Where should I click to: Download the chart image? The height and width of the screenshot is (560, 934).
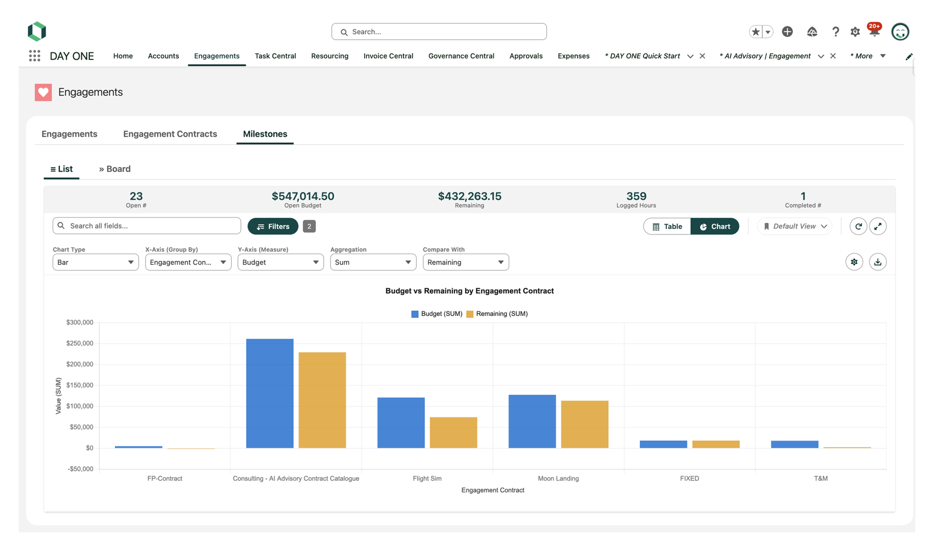[878, 262]
